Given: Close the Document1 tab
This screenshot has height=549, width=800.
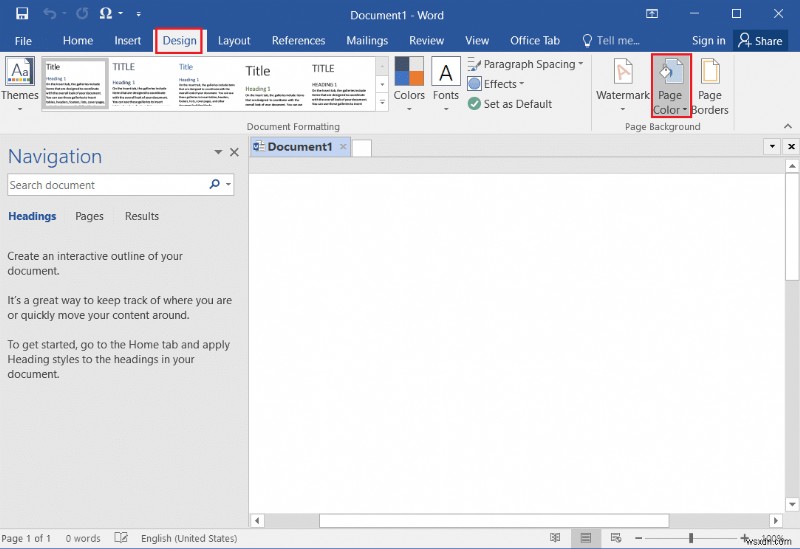Looking at the screenshot, I should [342, 147].
